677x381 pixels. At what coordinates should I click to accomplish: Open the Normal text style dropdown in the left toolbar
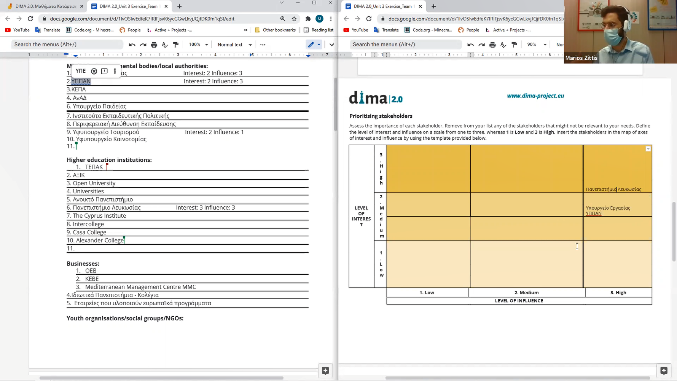[x=234, y=44]
